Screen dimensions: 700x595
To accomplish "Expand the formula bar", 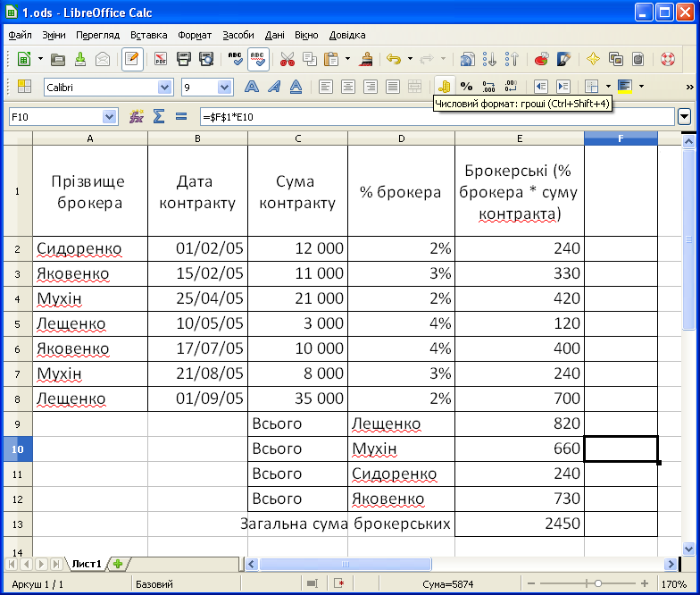I will click(x=684, y=117).
